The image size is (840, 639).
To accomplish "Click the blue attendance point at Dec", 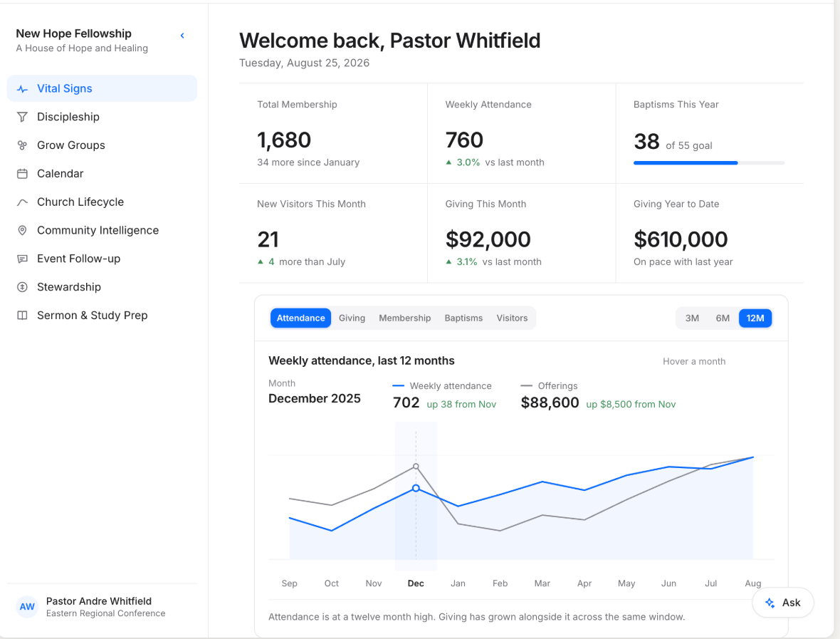I will 416,489.
